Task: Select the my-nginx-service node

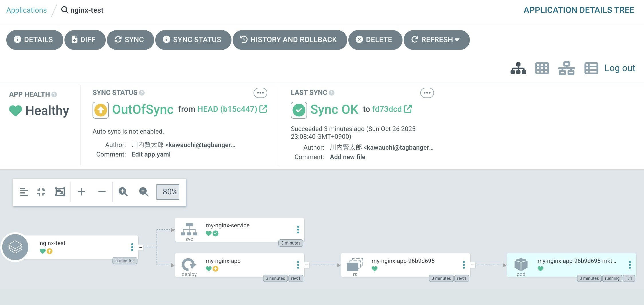Action: [239, 230]
